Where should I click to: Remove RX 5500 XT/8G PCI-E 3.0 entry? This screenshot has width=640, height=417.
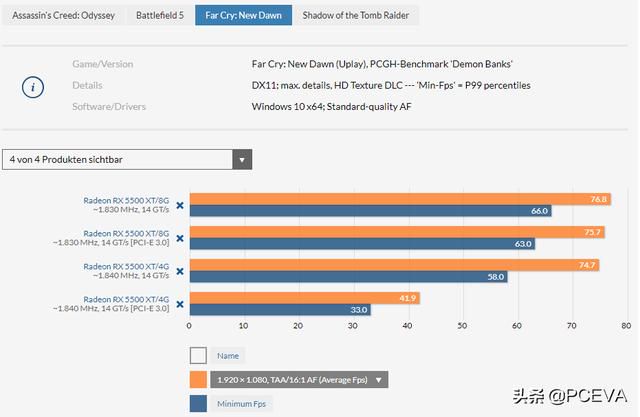pyautogui.click(x=180, y=238)
